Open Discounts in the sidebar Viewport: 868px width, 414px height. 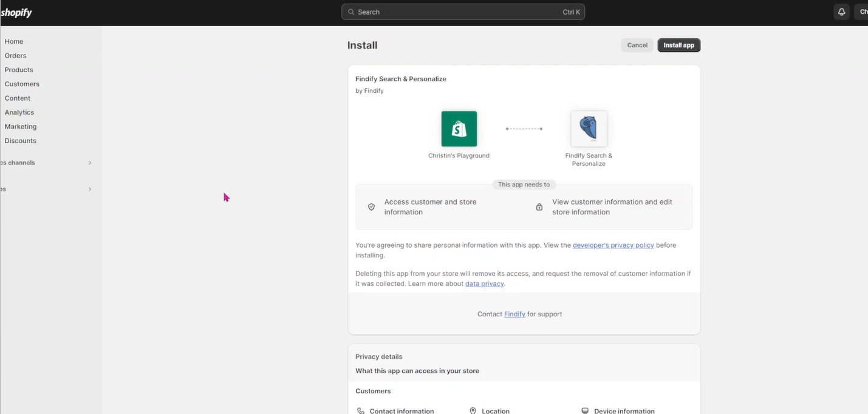[21, 141]
